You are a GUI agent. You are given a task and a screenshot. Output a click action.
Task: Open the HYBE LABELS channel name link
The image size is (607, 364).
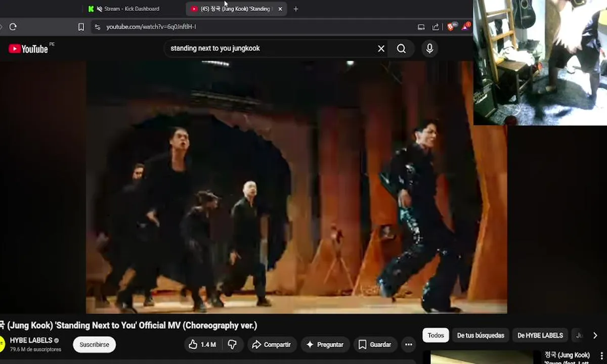pyautogui.click(x=31, y=340)
